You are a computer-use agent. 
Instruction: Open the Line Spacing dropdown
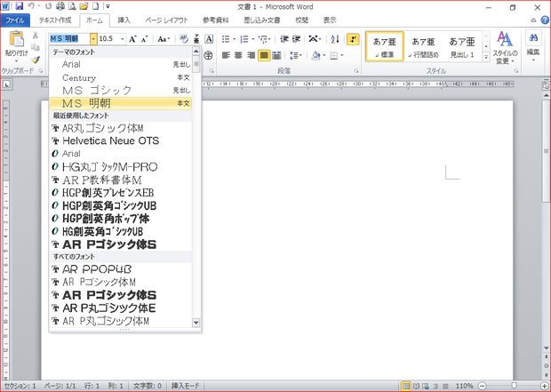click(296, 55)
